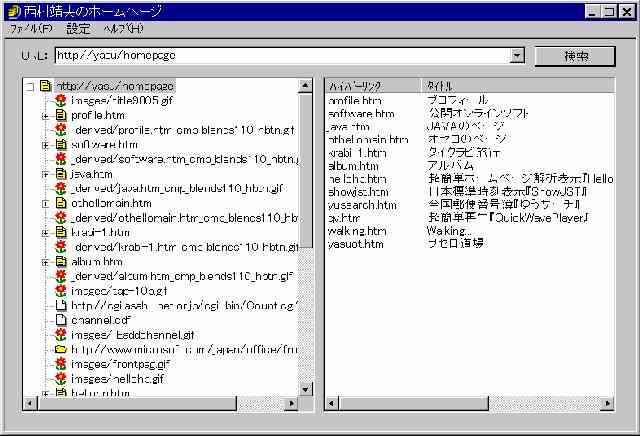Open the ファイル(F) menu
Screen dimensions: 640x436
(x=31, y=29)
